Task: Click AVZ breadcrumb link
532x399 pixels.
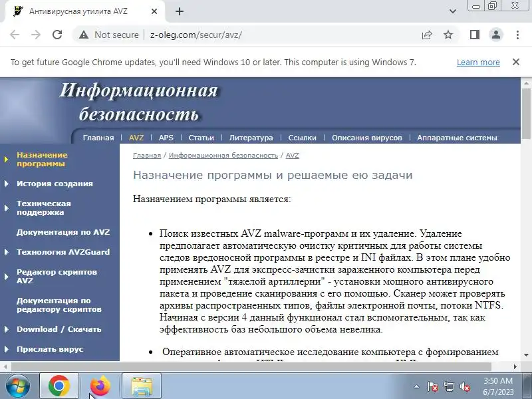Action: pos(292,156)
